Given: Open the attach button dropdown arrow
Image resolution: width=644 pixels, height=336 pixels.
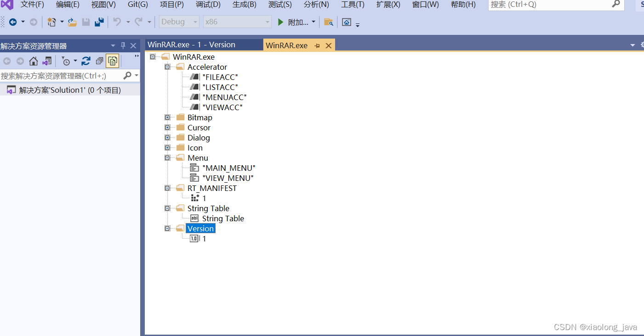Looking at the screenshot, I should point(313,22).
